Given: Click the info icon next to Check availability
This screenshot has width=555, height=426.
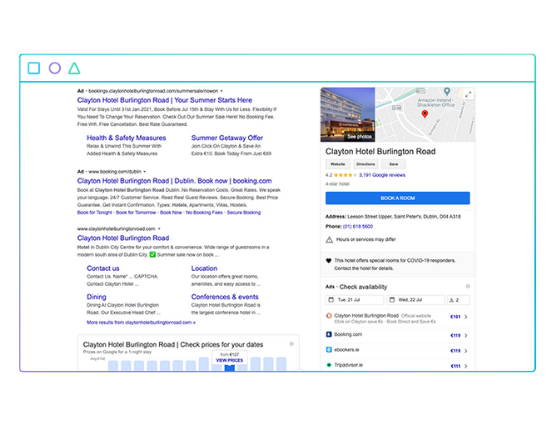Looking at the screenshot, I should point(468,286).
